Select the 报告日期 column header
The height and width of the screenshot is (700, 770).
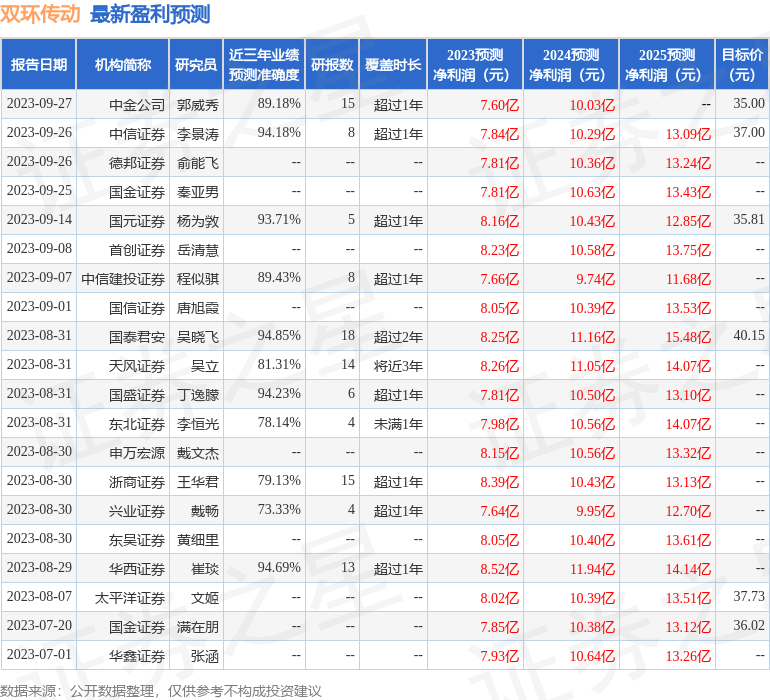click(x=39, y=64)
